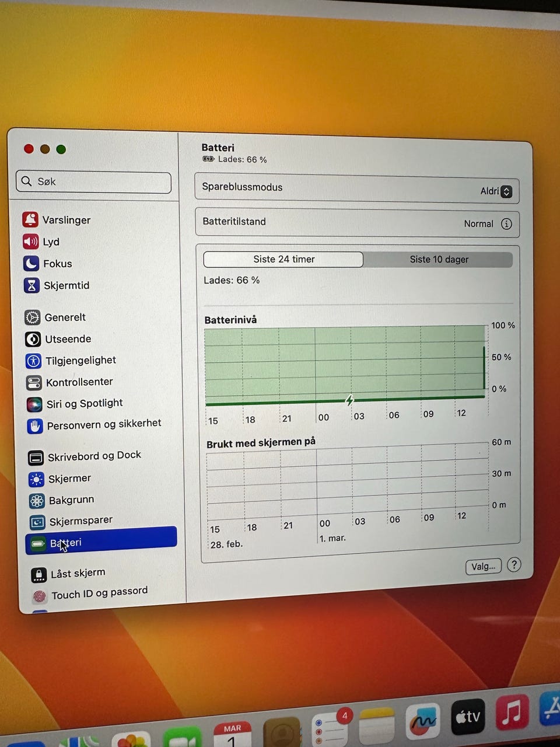
Task: Click the Spareblussmodus label
Action: tap(242, 187)
